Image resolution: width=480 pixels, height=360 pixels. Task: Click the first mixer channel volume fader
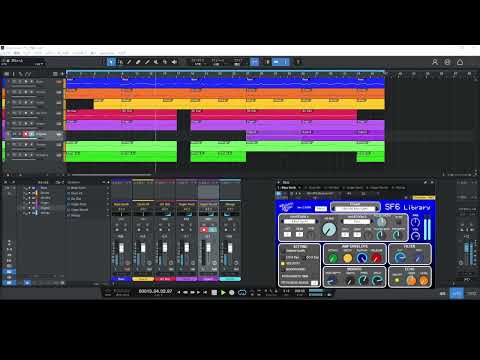[x=121, y=248]
